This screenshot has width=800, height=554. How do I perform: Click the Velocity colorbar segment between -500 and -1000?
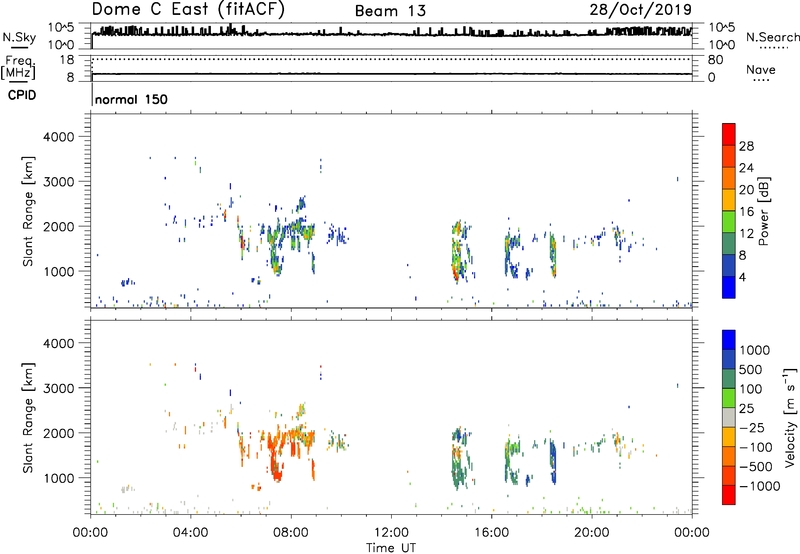pos(729,475)
